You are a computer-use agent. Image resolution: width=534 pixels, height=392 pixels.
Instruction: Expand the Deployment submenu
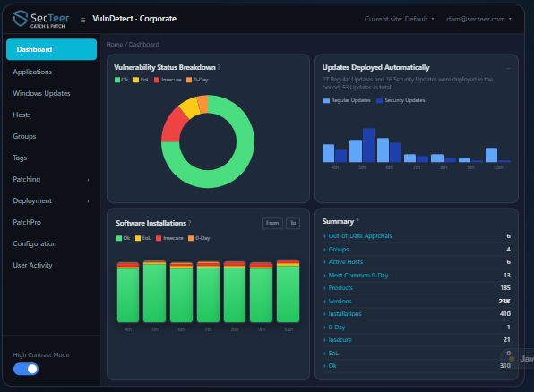pyautogui.click(x=51, y=200)
